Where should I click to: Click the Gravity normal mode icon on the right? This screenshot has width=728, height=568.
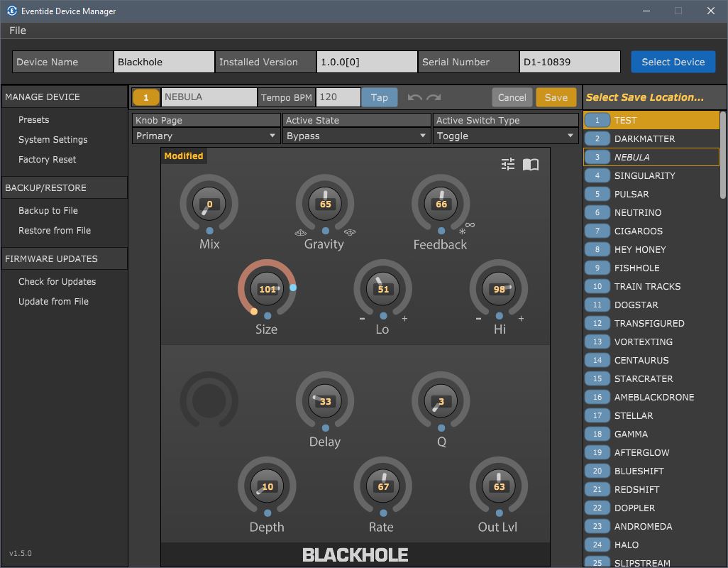pyautogui.click(x=350, y=232)
